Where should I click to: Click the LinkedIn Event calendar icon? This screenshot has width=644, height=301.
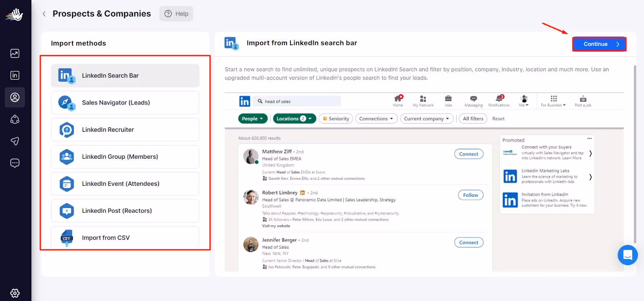pyautogui.click(x=67, y=184)
